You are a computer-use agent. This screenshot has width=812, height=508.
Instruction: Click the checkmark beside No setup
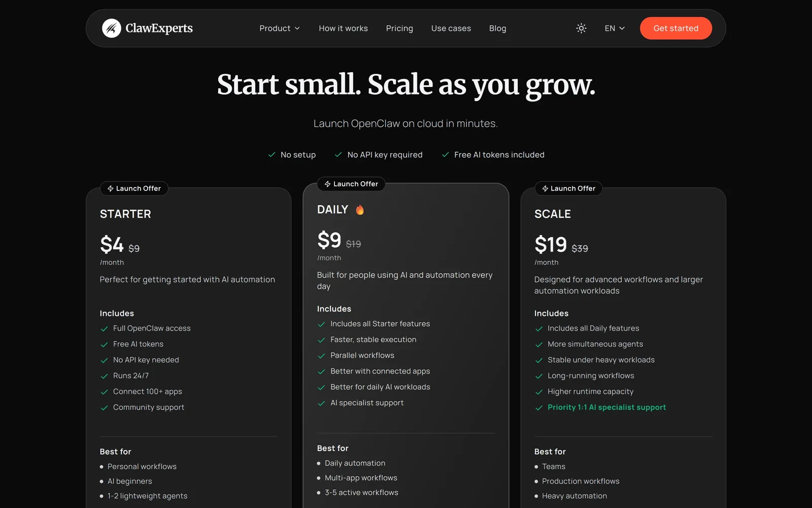[x=272, y=154]
